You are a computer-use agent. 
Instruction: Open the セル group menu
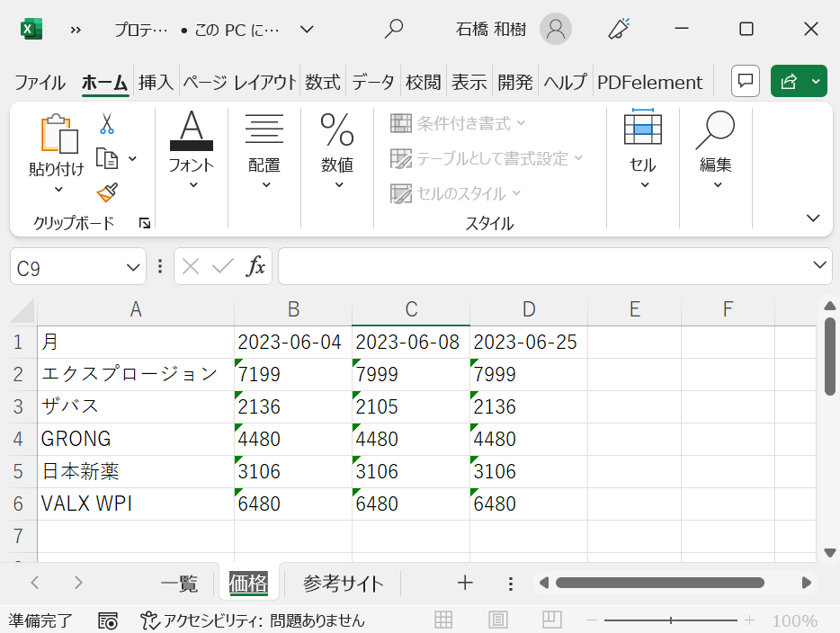643,149
